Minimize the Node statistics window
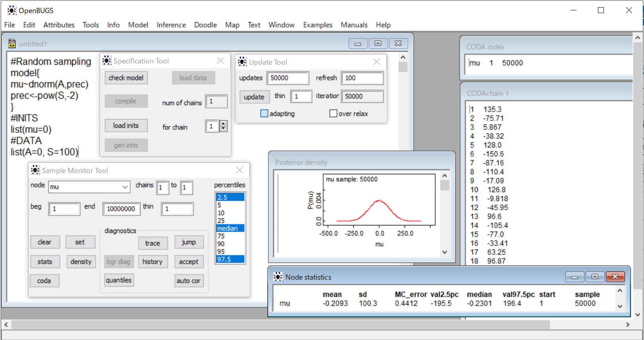This screenshot has height=340, width=644. [575, 277]
